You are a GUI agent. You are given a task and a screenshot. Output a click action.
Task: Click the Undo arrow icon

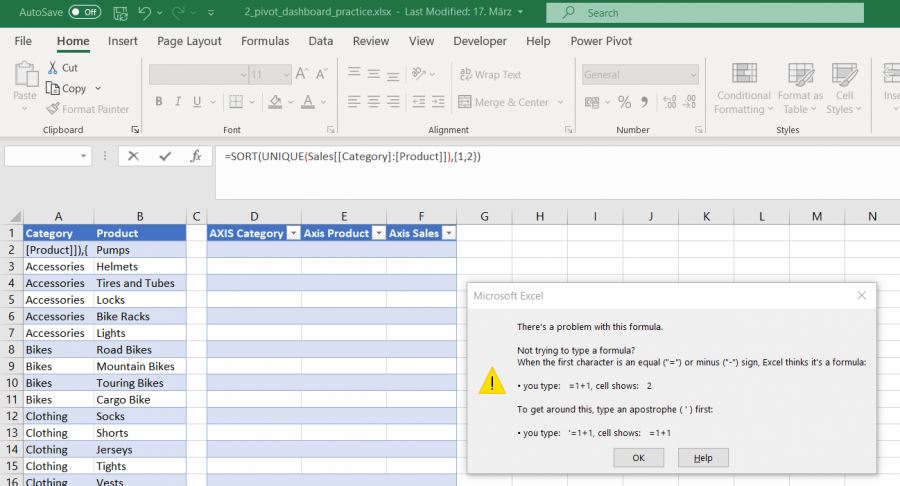(x=144, y=13)
